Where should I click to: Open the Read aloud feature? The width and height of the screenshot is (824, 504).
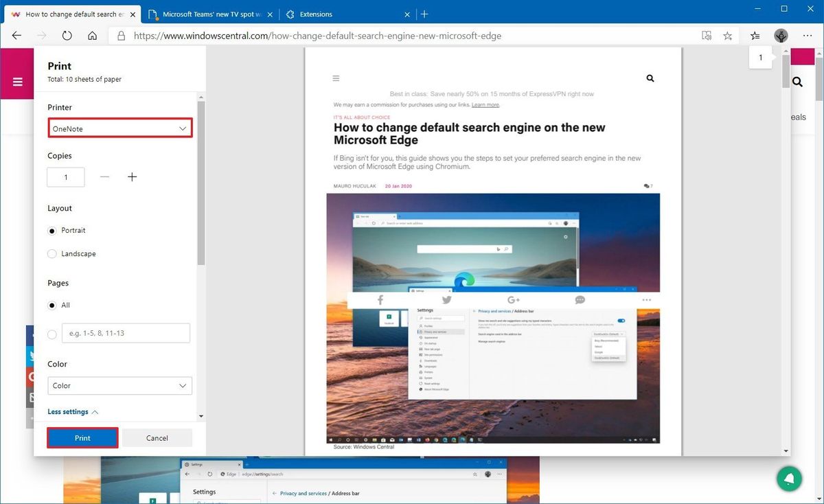coord(707,36)
